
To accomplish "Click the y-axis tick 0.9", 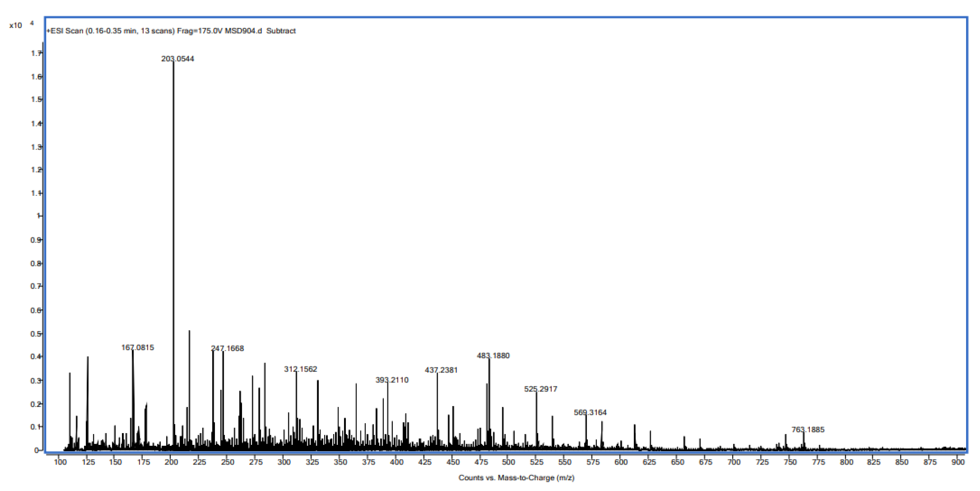I will [x=36, y=240].
